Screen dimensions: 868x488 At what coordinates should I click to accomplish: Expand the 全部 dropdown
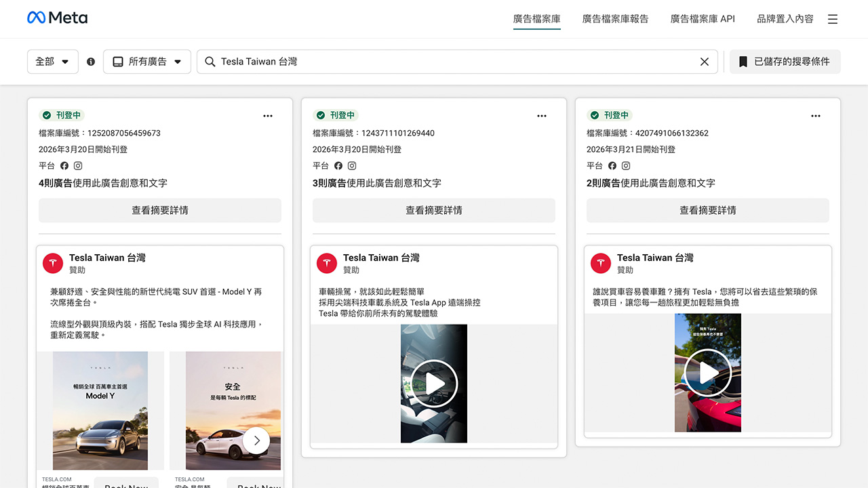click(x=53, y=62)
